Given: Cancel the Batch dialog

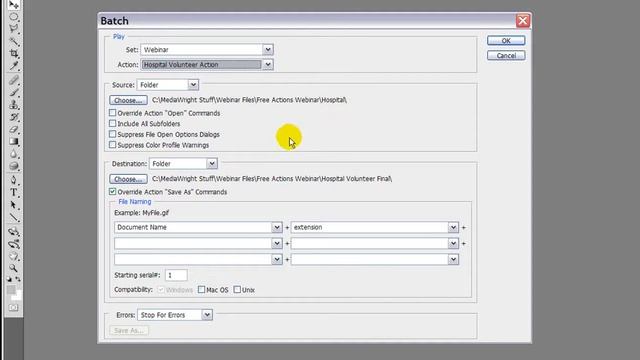Looking at the screenshot, I should 506,56.
